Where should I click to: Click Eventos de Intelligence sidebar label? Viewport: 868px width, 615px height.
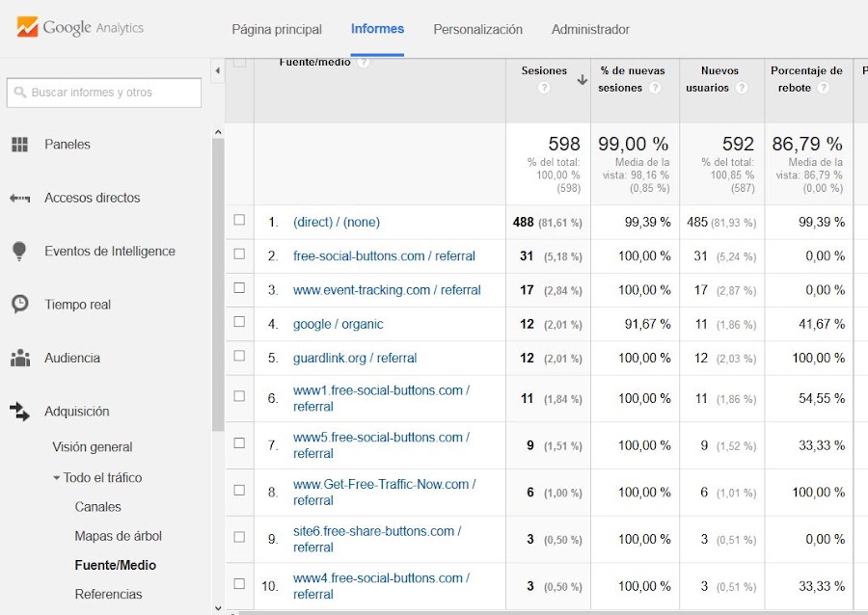(110, 251)
